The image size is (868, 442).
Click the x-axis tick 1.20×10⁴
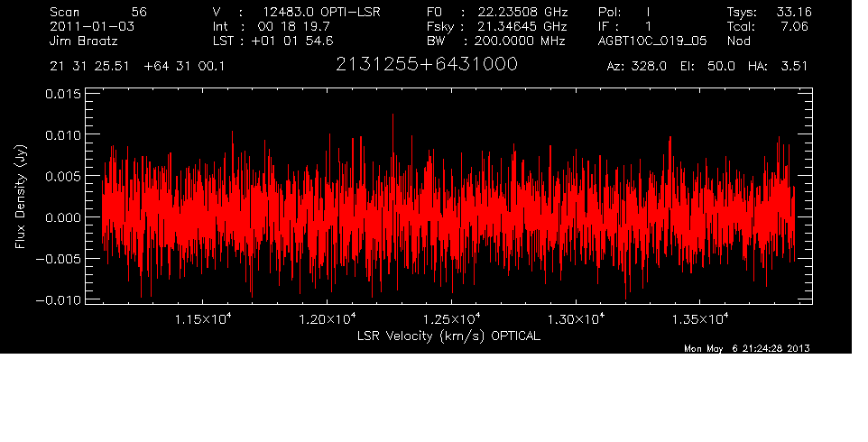tap(328, 319)
